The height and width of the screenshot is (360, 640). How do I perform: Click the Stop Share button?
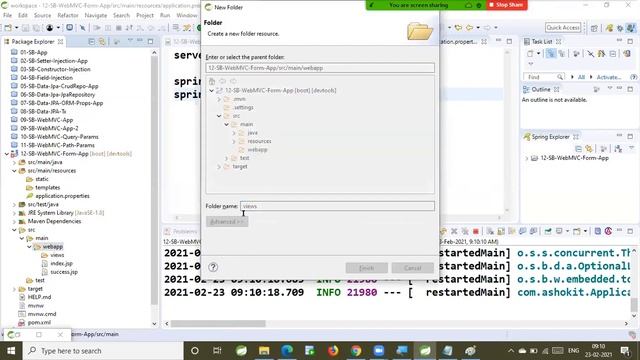click(506, 5)
